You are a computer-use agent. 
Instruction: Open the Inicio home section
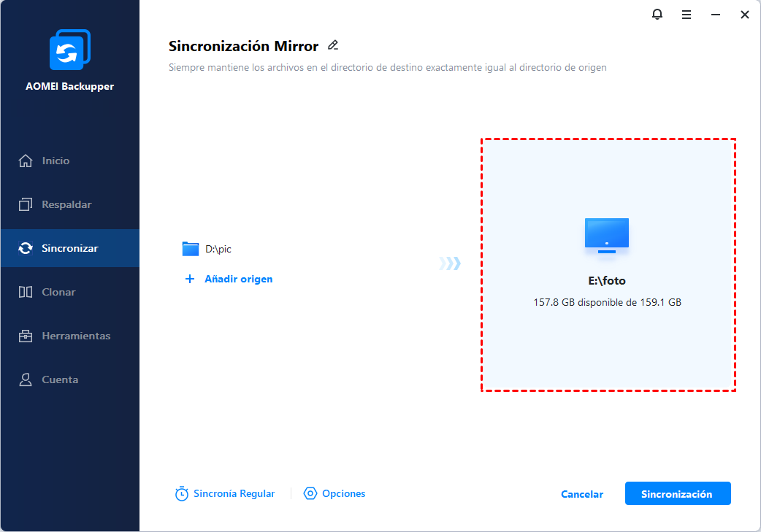(70, 161)
